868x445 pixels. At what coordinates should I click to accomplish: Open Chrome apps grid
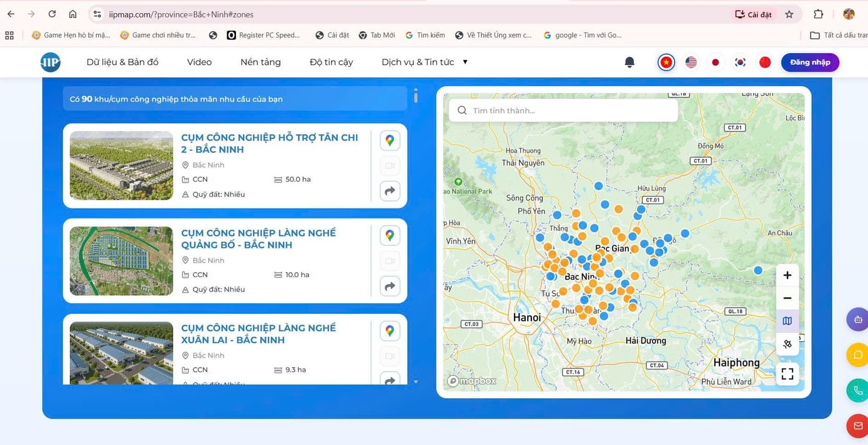click(9, 36)
